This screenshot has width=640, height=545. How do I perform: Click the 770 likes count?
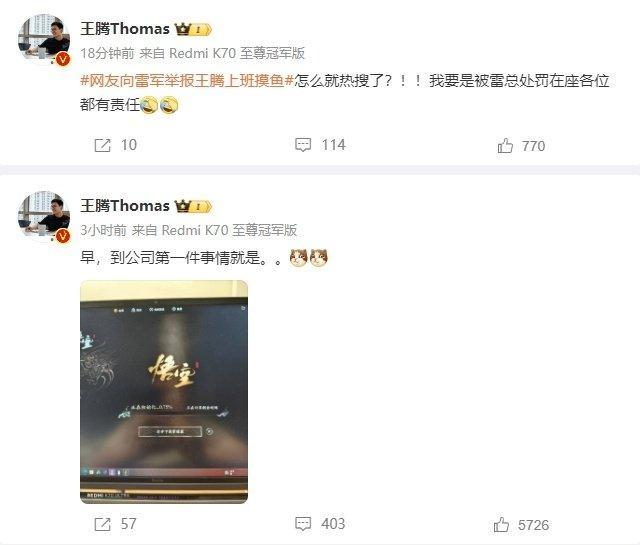point(533,146)
